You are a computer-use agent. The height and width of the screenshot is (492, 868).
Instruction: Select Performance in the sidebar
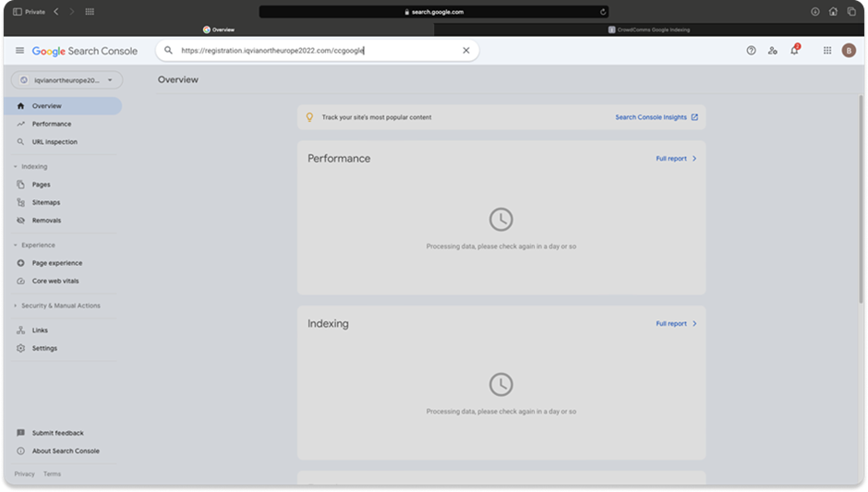click(52, 124)
